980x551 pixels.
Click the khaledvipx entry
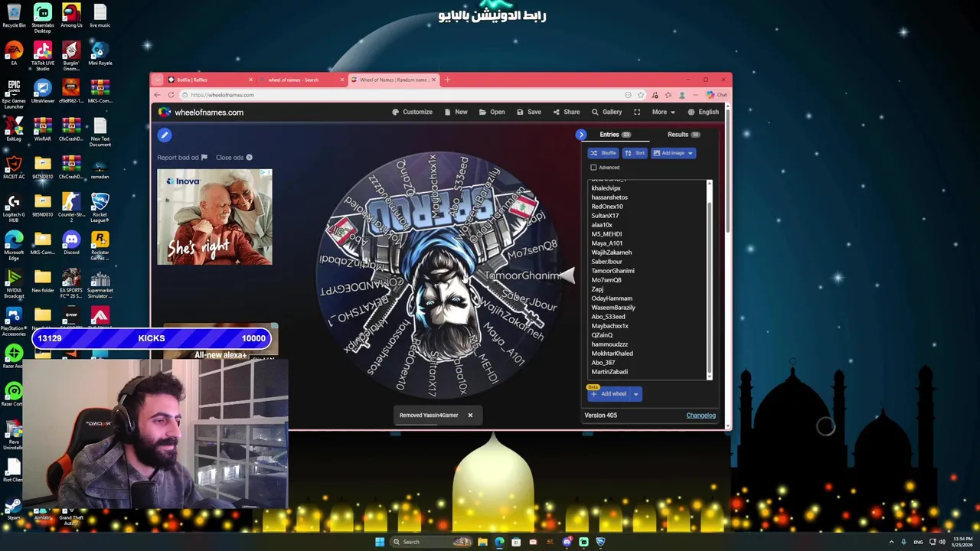[x=606, y=188]
